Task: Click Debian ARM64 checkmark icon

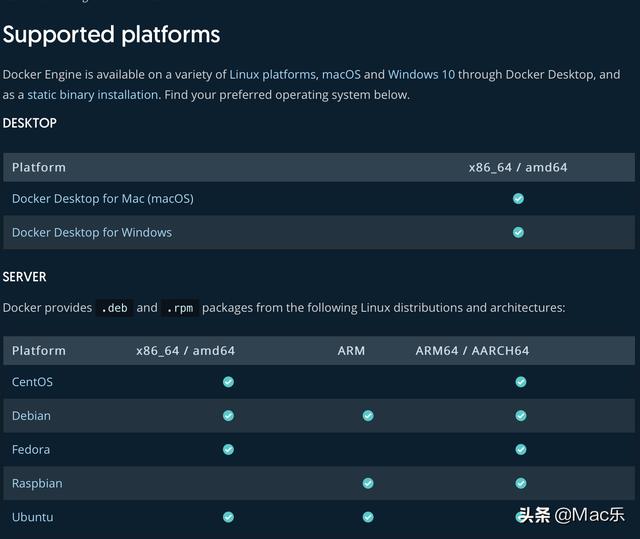Action: coord(521,416)
